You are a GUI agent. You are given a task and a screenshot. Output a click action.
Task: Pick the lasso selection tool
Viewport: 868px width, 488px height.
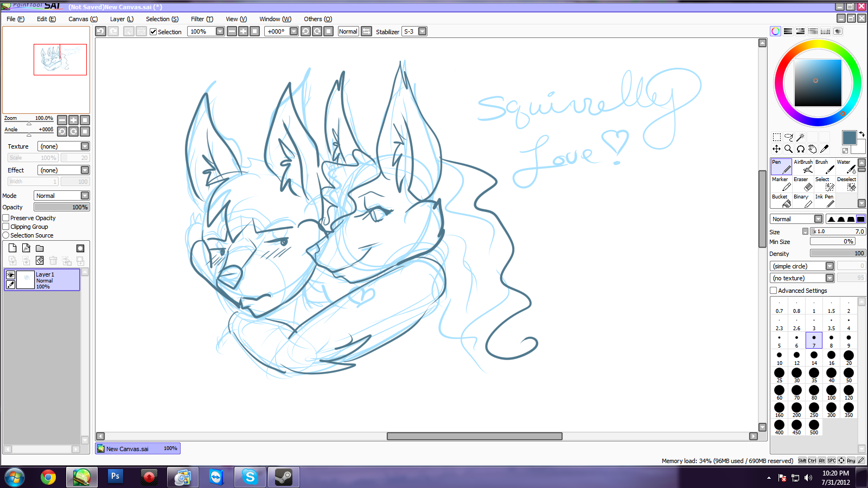(789, 137)
